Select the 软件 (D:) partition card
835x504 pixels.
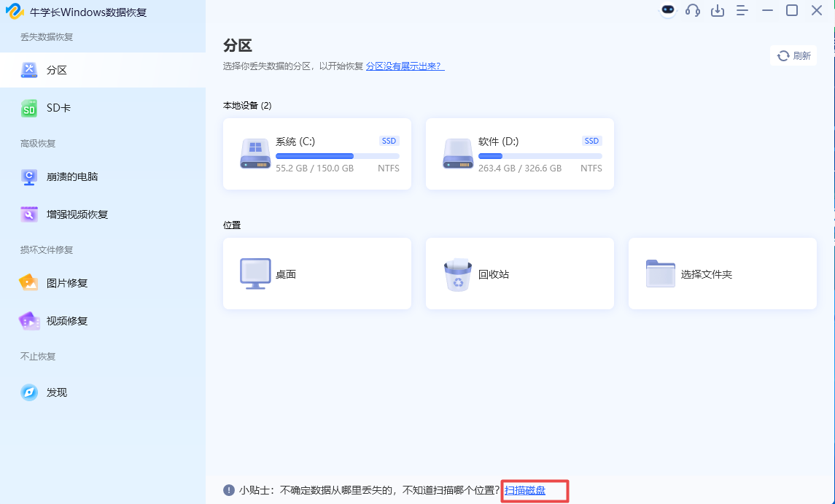(519, 154)
